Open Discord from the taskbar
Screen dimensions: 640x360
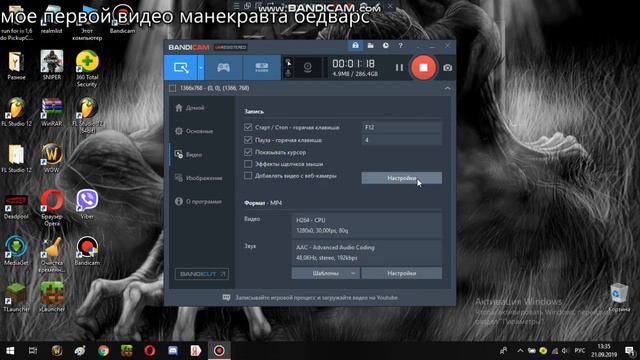pos(173,351)
